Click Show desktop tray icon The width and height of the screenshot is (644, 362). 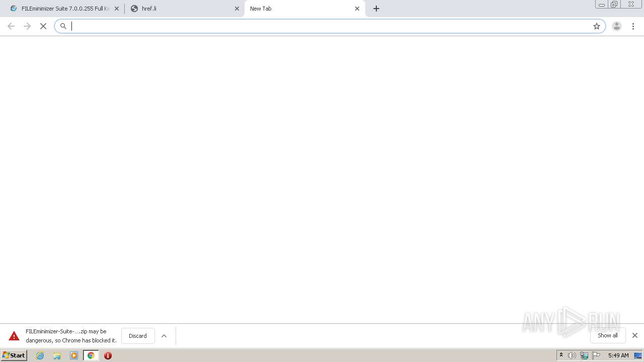[x=638, y=355]
